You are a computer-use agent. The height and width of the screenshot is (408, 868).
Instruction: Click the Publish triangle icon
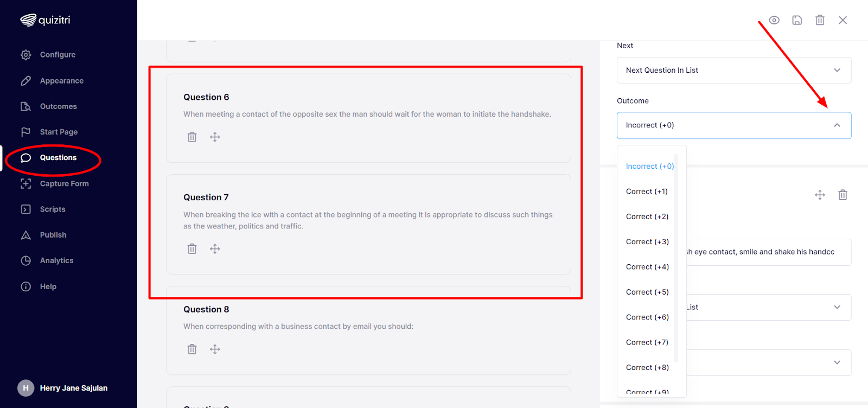(x=25, y=235)
